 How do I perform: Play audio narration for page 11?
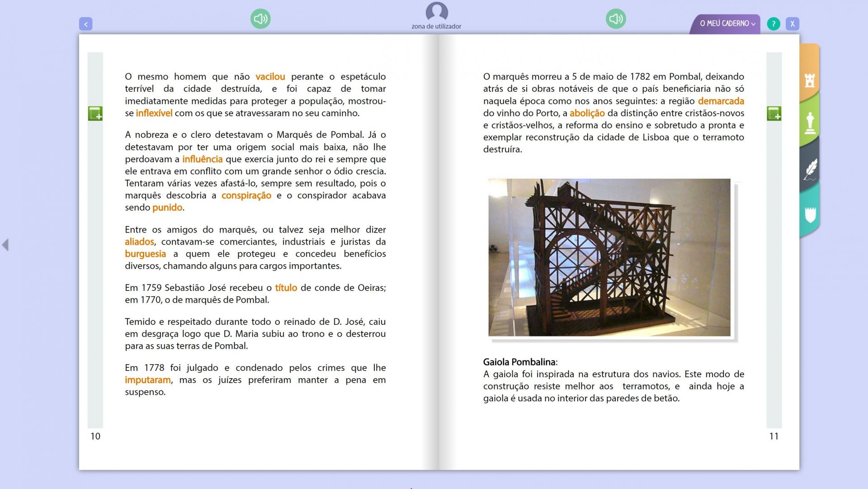(x=616, y=19)
